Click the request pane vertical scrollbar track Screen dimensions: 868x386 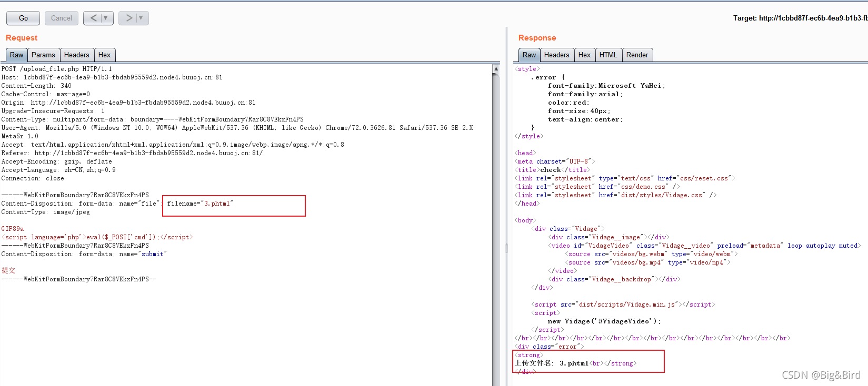pyautogui.click(x=496, y=229)
